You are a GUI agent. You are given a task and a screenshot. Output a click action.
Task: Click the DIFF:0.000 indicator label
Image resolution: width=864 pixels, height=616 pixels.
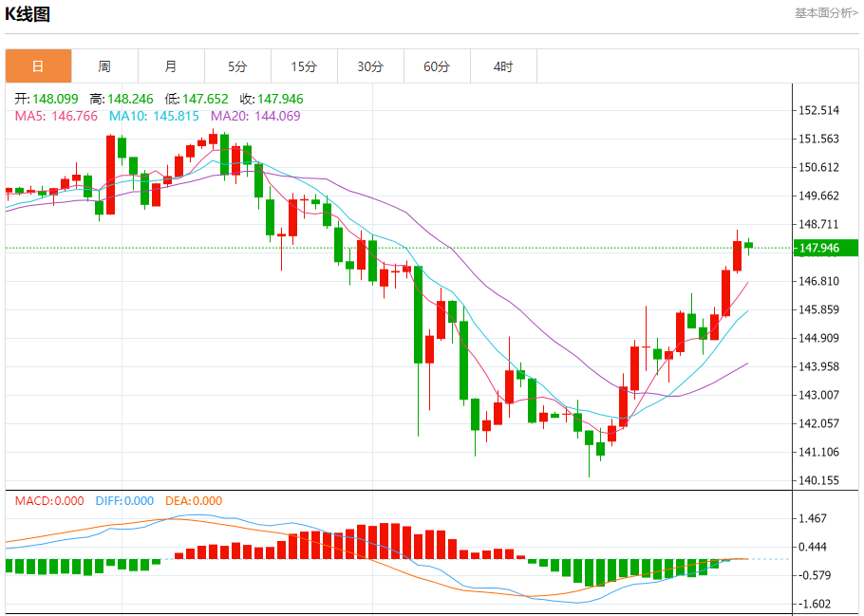coord(124,501)
